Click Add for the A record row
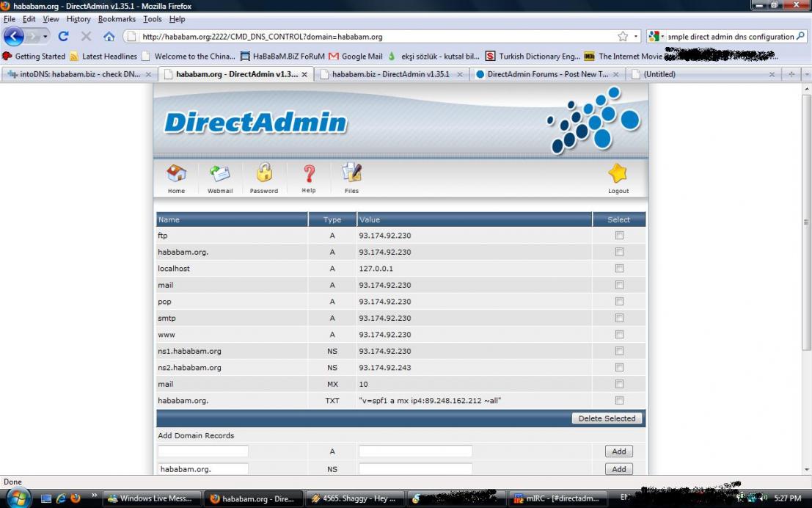The image size is (812, 508). 619,451
